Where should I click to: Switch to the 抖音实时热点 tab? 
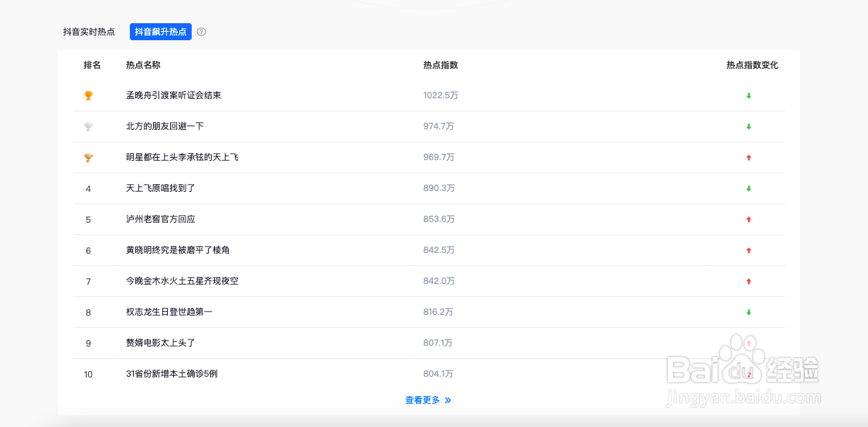(x=89, y=32)
